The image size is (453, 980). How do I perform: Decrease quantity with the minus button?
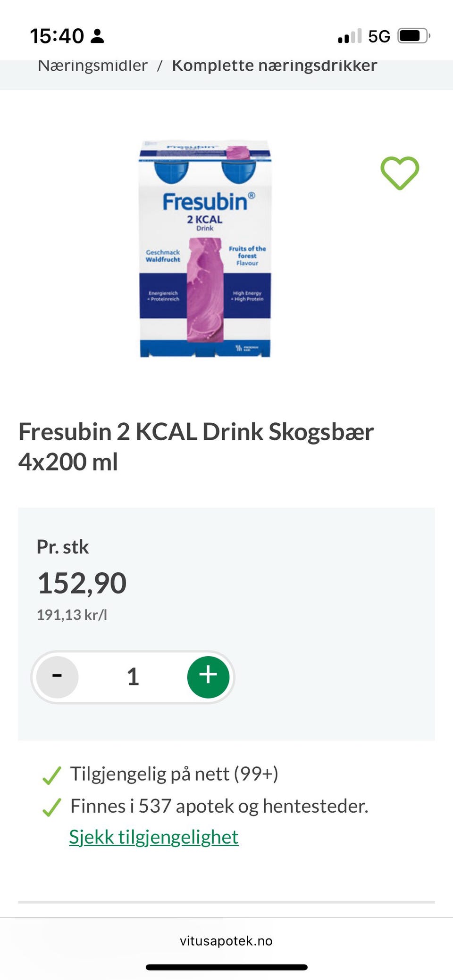pyautogui.click(x=57, y=677)
